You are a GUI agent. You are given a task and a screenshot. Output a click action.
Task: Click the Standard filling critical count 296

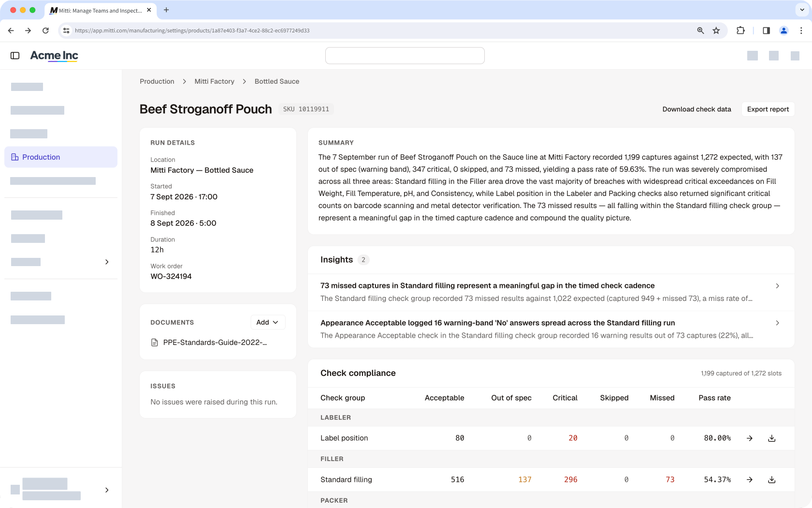tap(571, 479)
